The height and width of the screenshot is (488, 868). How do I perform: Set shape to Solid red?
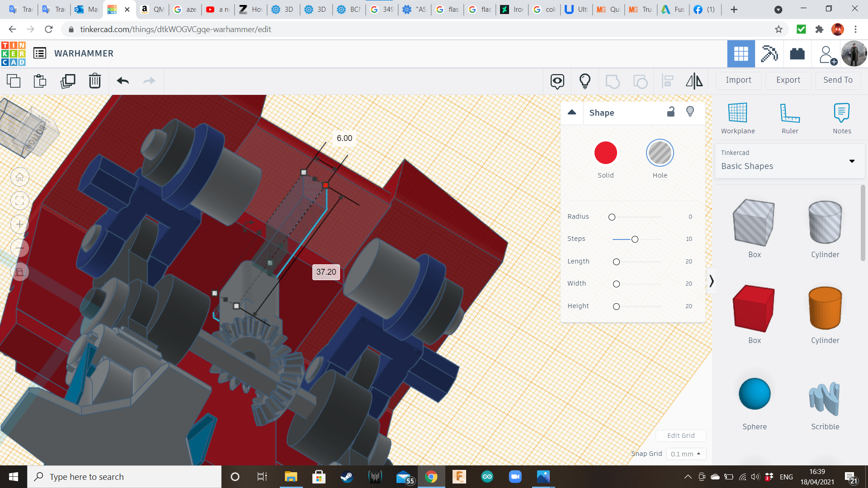click(x=605, y=153)
